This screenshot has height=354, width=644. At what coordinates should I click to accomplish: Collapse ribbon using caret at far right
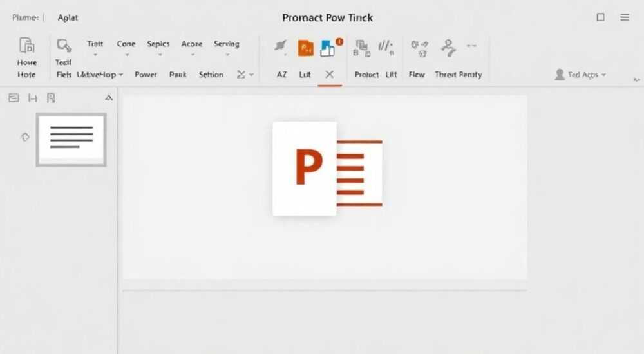(637, 80)
